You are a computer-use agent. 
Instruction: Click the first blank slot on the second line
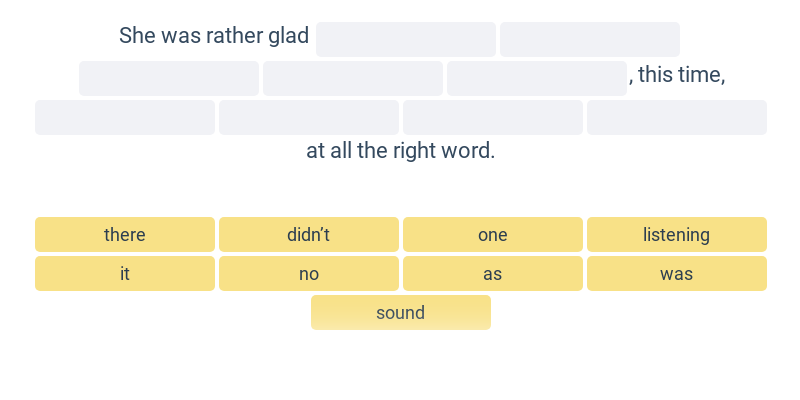169,78
